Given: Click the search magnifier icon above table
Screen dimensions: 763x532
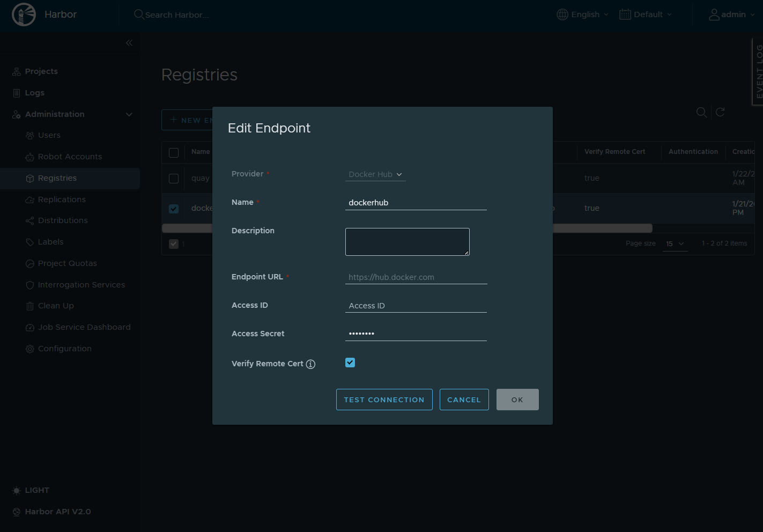Looking at the screenshot, I should click(x=701, y=112).
